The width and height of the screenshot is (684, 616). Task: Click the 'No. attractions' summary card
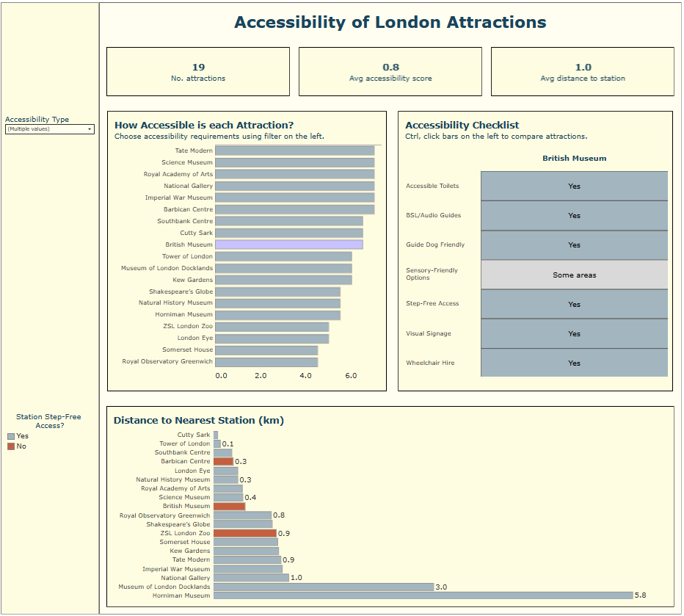tap(198, 72)
